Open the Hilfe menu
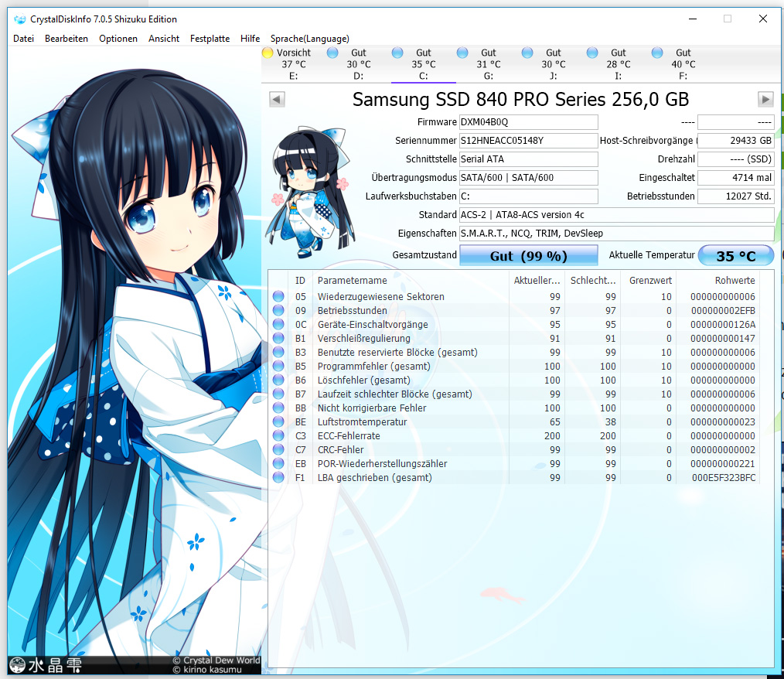This screenshot has width=784, height=679. tap(250, 39)
